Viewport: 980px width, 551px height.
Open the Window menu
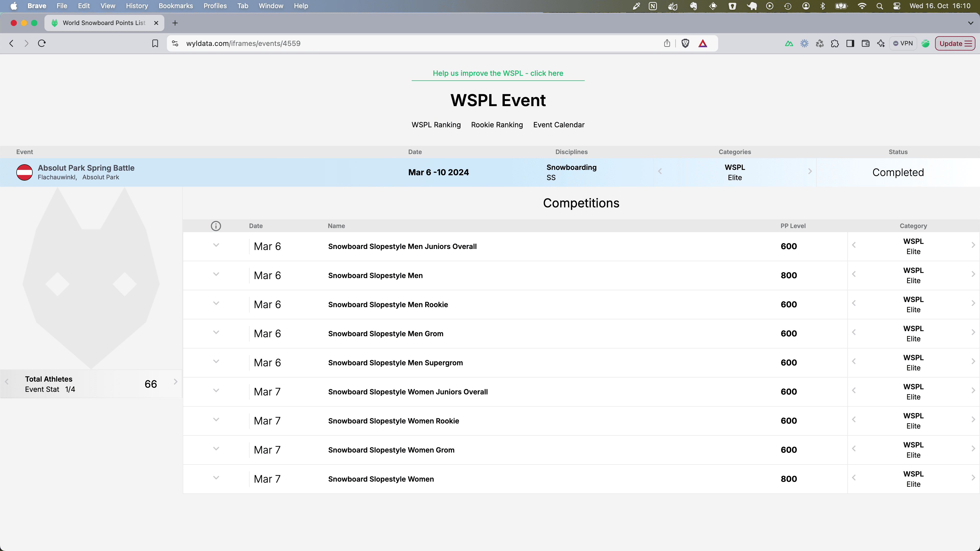271,6
